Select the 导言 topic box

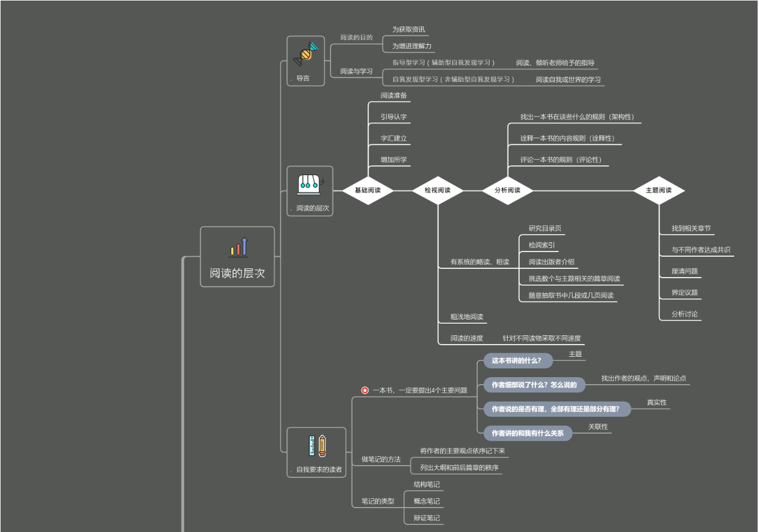click(x=306, y=61)
